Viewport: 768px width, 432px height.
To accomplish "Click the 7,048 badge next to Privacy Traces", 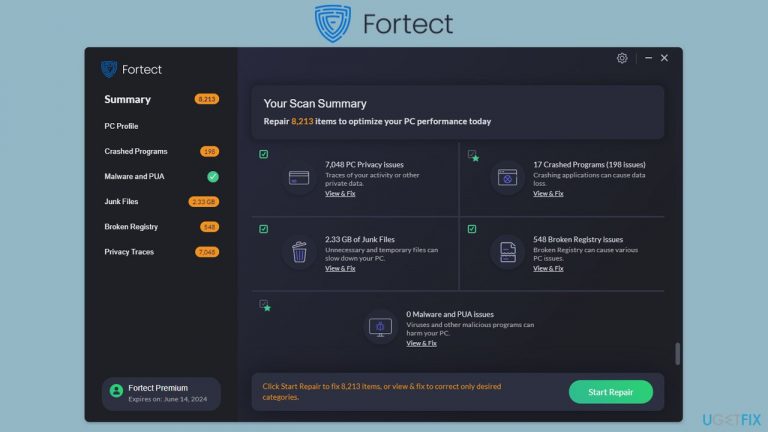I will coord(207,252).
